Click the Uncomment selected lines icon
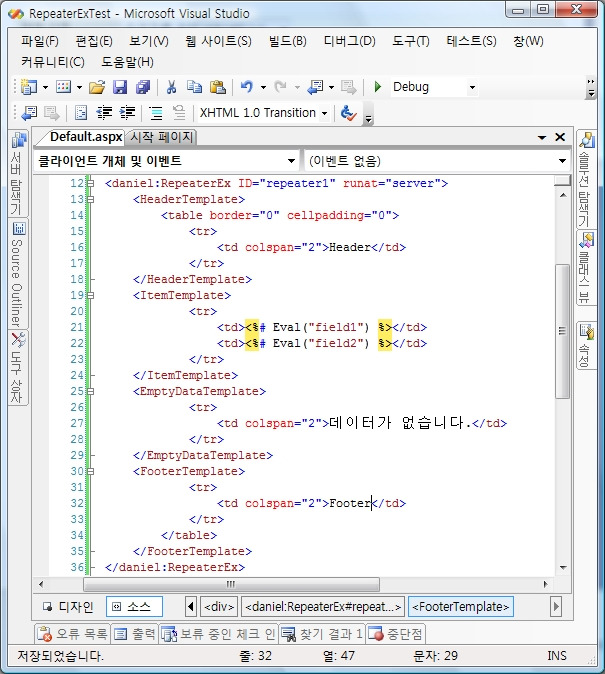This screenshot has height=674, width=605. (179, 113)
